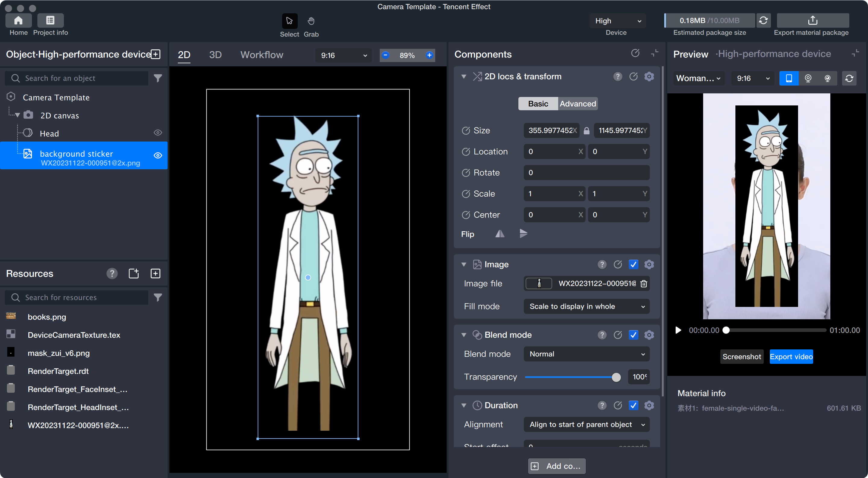Image resolution: width=868 pixels, height=478 pixels.
Task: Collapse the 2D locs & transform section
Action: [x=464, y=77]
